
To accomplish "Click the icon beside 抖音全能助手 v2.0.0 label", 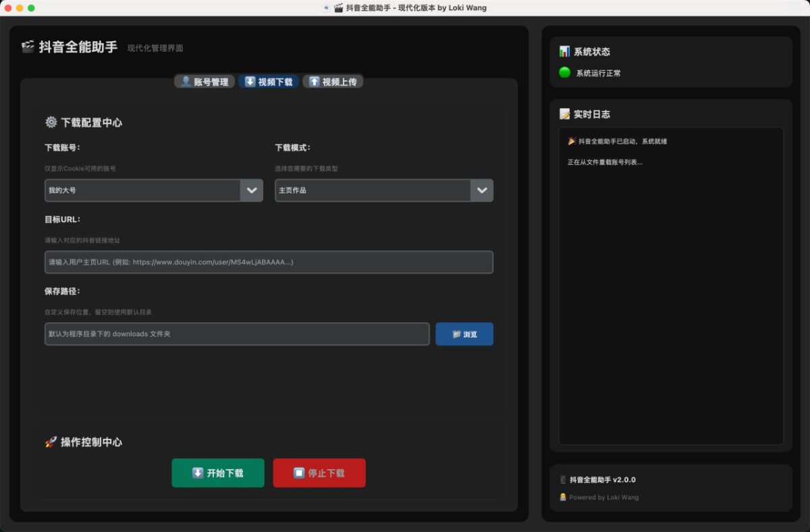I will (x=563, y=479).
